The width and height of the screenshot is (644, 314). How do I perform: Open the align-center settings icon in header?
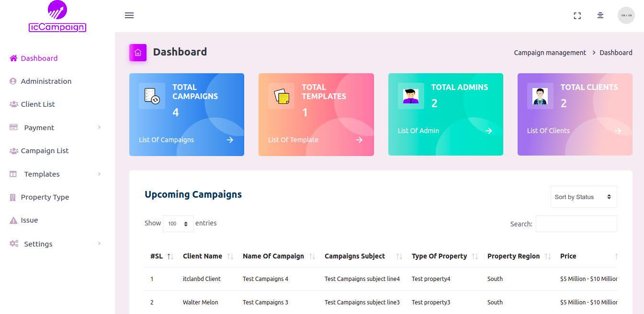click(600, 15)
